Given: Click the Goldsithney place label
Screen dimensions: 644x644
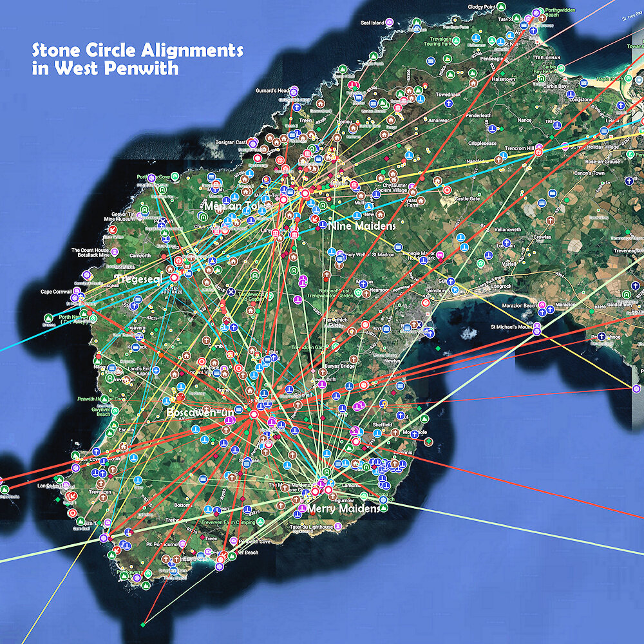Looking at the screenshot, I should click(620, 305).
